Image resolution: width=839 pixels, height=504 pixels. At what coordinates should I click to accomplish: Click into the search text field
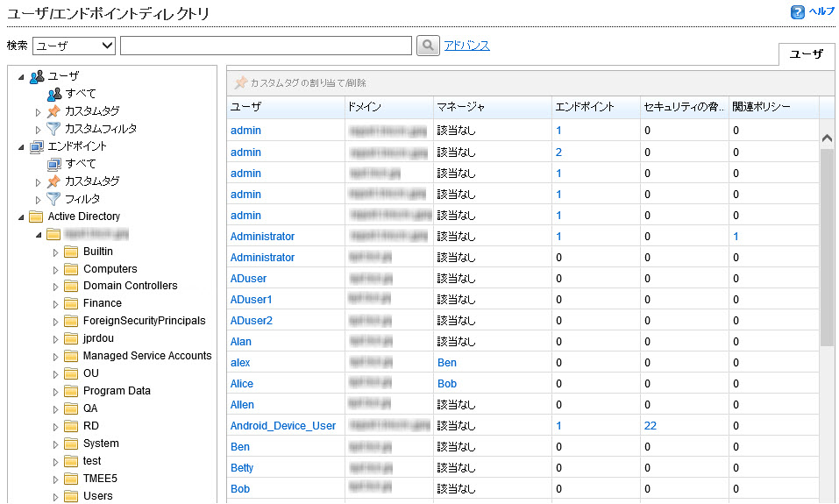(x=266, y=46)
